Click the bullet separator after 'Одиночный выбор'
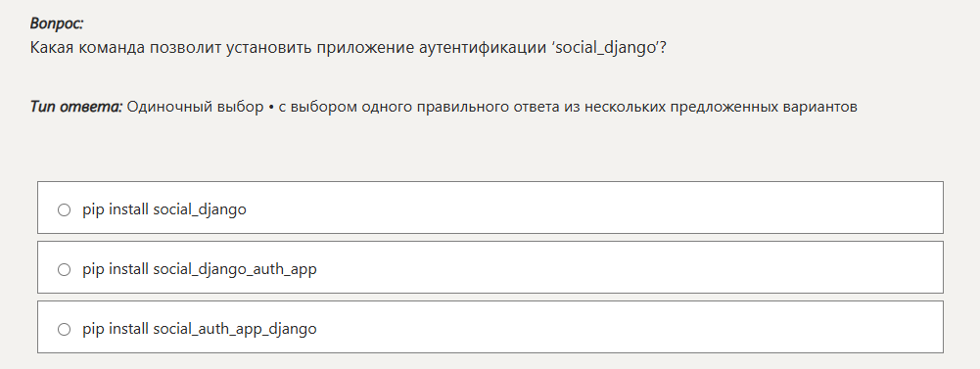 271,108
